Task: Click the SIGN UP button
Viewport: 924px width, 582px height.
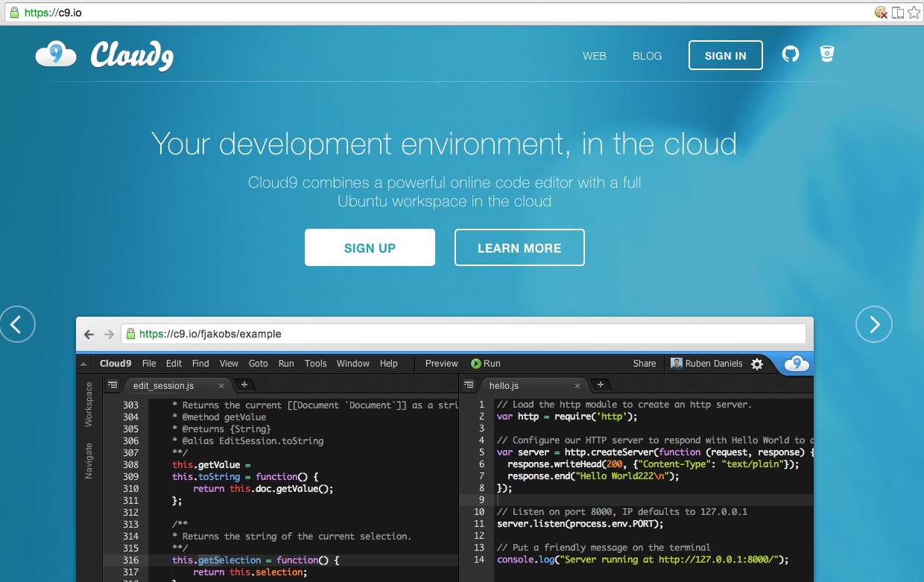Action: coord(370,248)
